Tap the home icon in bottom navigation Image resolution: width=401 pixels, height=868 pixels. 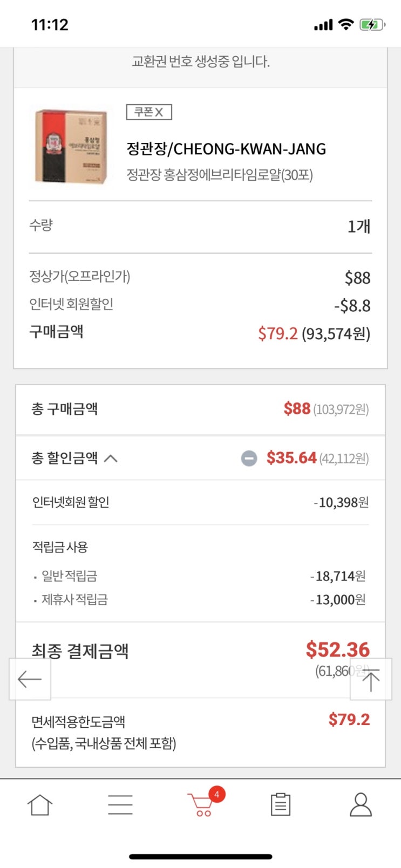tap(40, 805)
